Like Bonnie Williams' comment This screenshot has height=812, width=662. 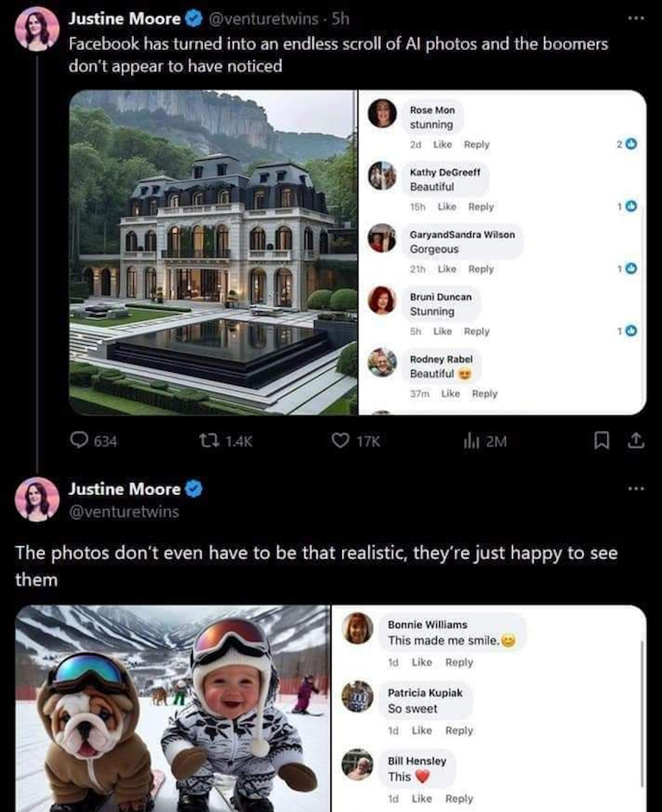click(421, 662)
